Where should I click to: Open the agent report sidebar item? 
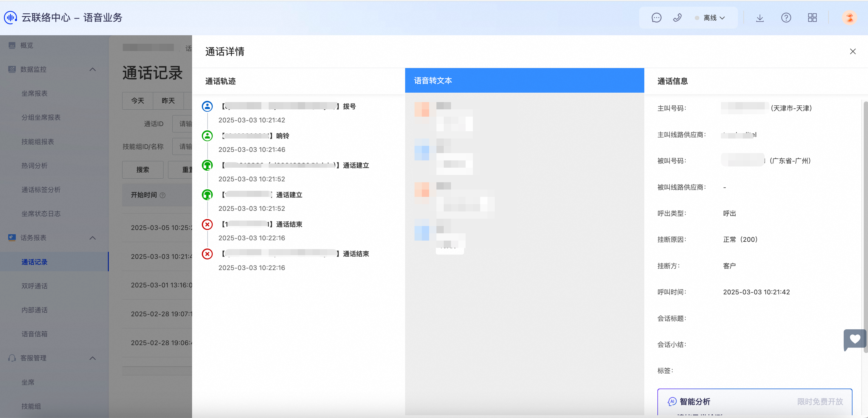point(34,93)
